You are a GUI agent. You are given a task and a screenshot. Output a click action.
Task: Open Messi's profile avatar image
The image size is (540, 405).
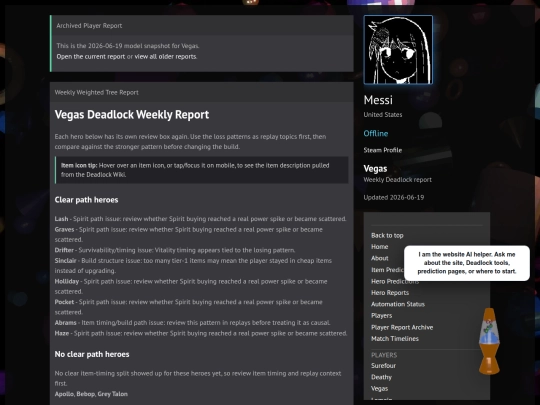click(x=398, y=50)
